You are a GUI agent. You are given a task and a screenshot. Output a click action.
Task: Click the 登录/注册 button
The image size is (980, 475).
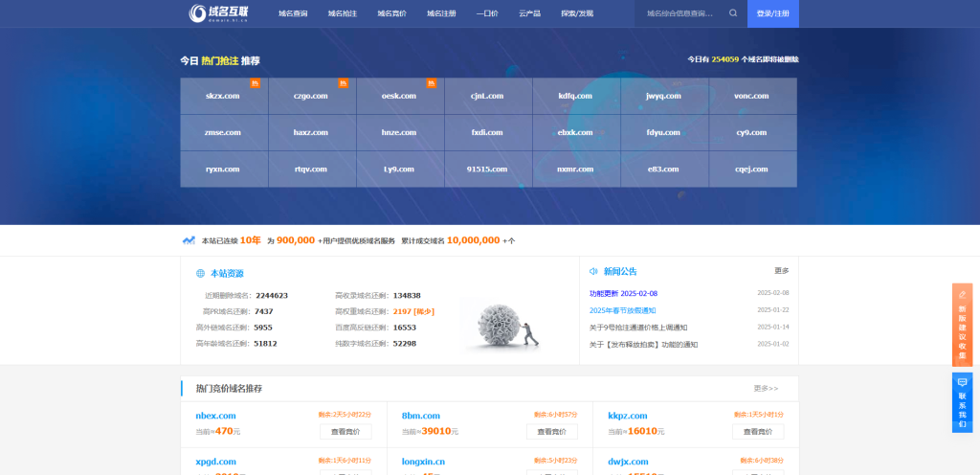[773, 13]
